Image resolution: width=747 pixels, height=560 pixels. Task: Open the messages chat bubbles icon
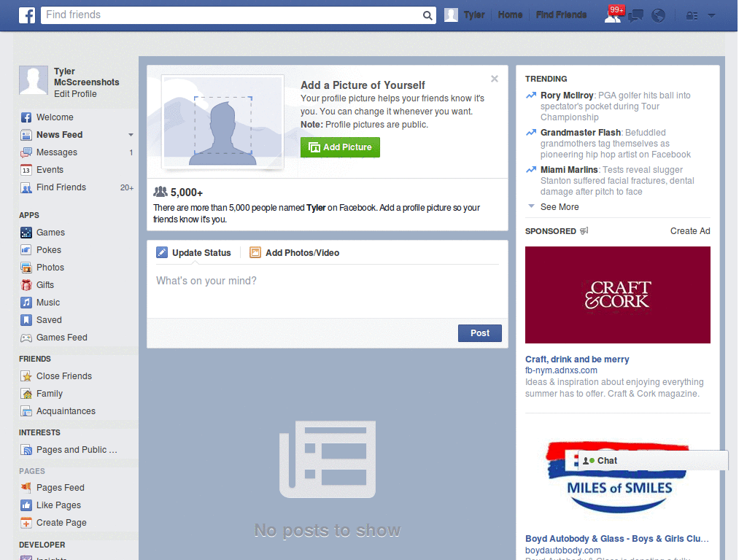[x=635, y=16]
